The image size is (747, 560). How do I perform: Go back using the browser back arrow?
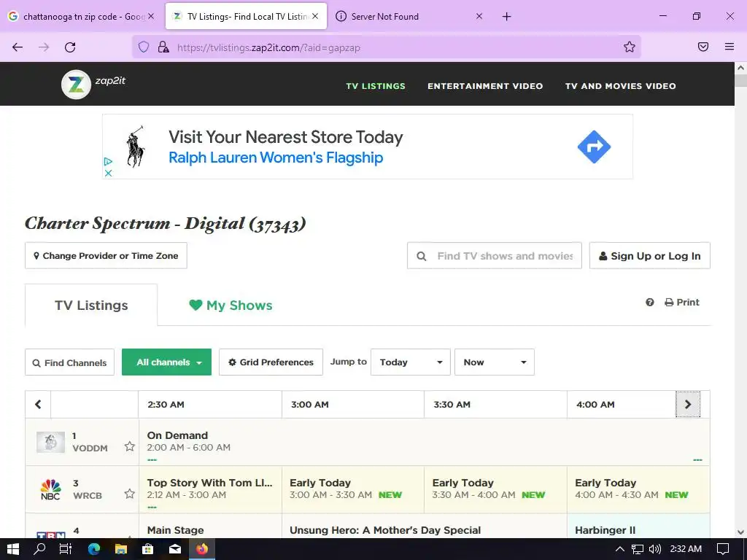(18, 47)
